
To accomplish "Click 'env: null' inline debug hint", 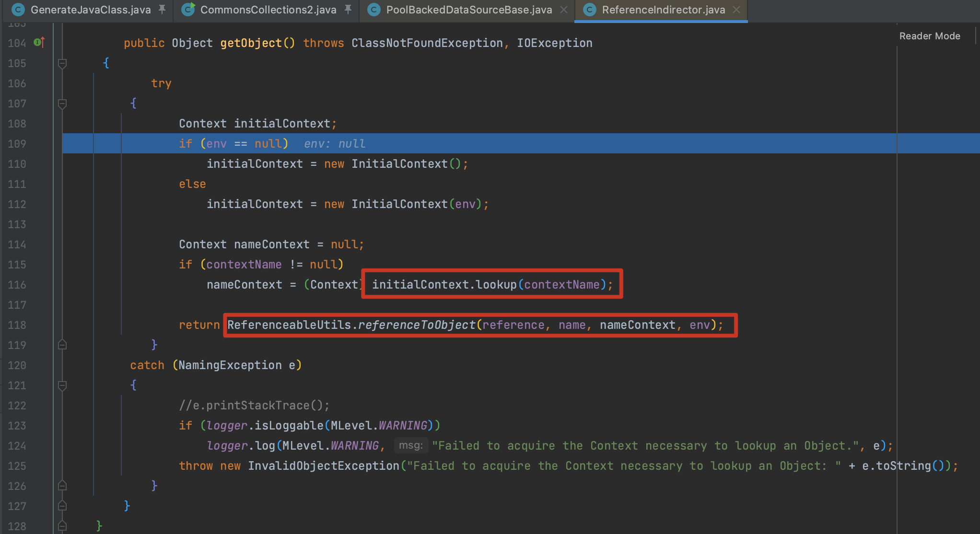I will click(x=335, y=144).
